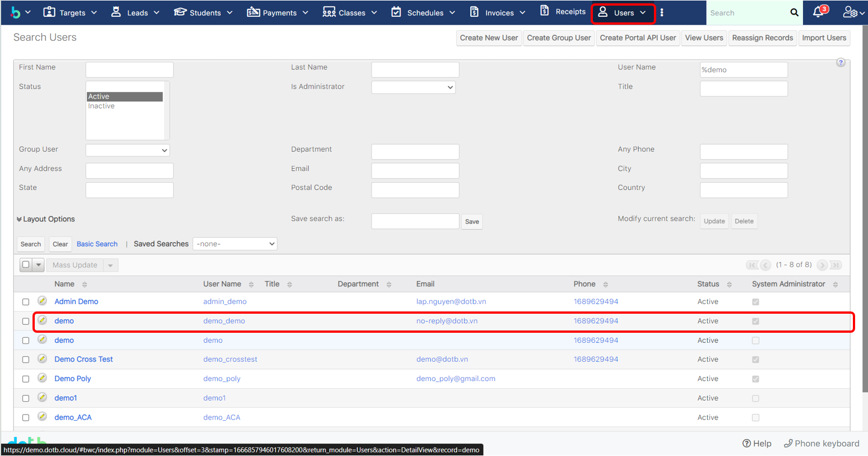Expand the Payments menu chevron

click(305, 12)
